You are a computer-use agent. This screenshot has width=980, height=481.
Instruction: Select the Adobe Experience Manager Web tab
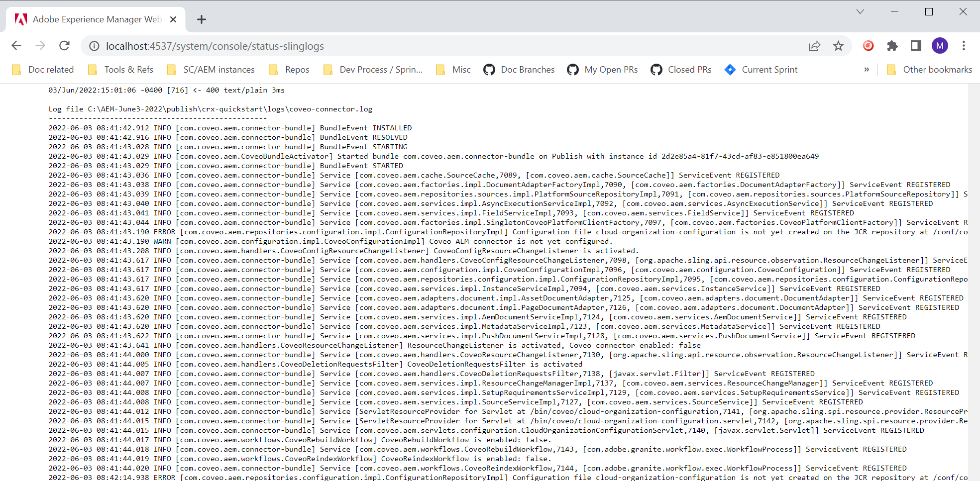pos(96,19)
